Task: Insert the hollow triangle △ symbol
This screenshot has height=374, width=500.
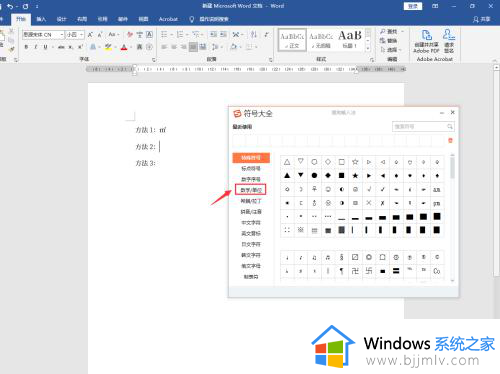Action: [287, 162]
